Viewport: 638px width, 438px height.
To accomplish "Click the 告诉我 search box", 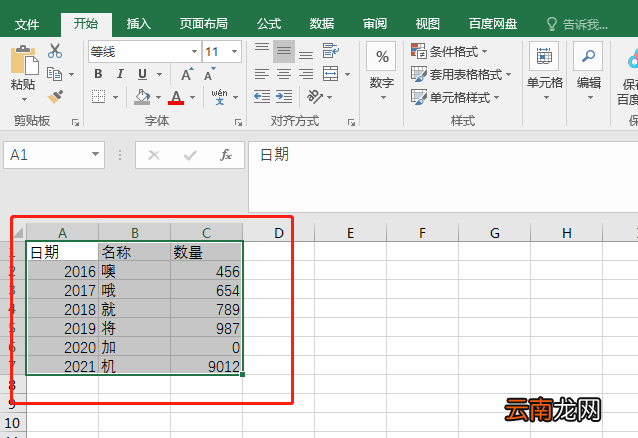I will point(578,24).
